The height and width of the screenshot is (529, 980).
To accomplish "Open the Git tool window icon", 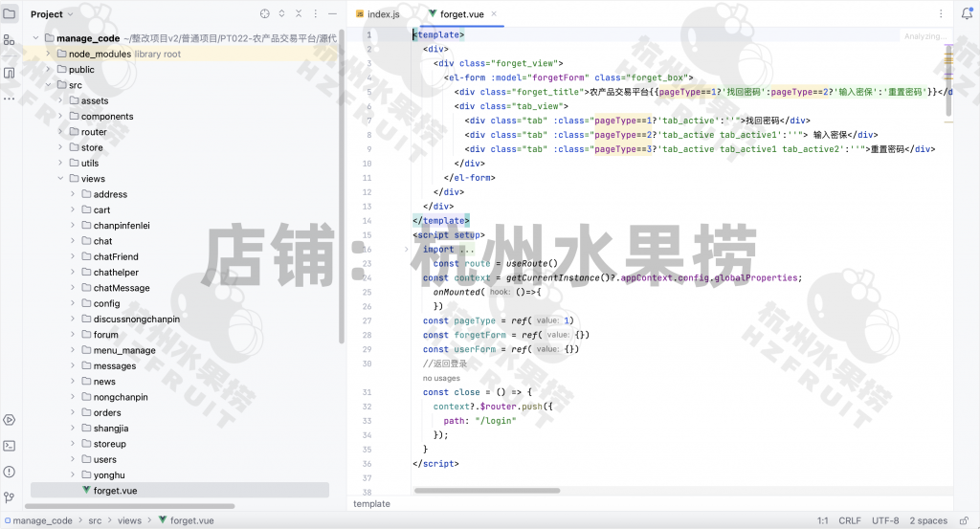I will [x=10, y=497].
